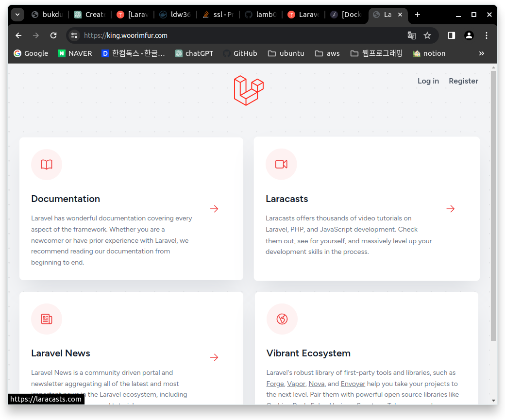Click the Laracasts card arrow
The height and width of the screenshot is (420, 505).
coord(451,209)
